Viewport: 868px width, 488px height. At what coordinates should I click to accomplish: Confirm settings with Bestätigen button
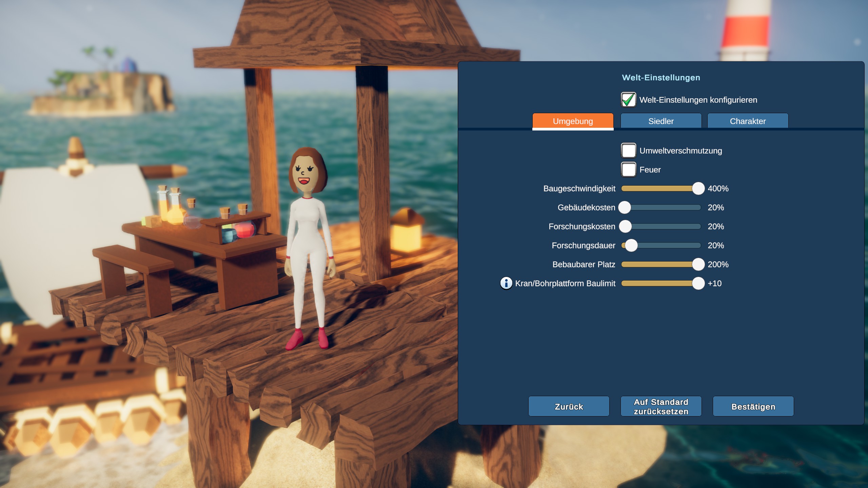tap(753, 406)
